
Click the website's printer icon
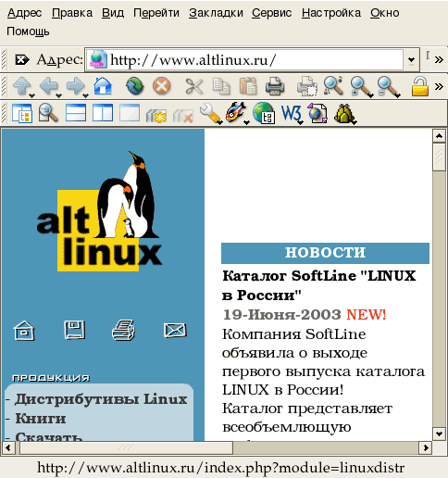[x=123, y=330]
